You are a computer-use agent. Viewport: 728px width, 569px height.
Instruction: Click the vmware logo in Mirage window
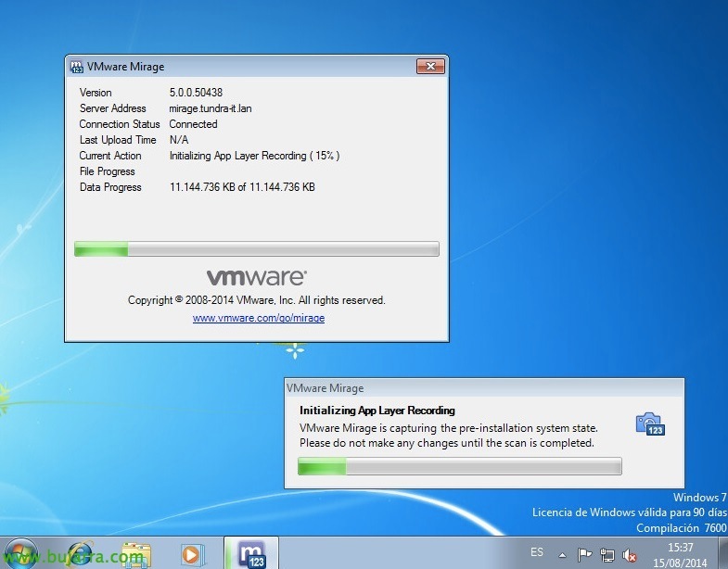coord(256,277)
